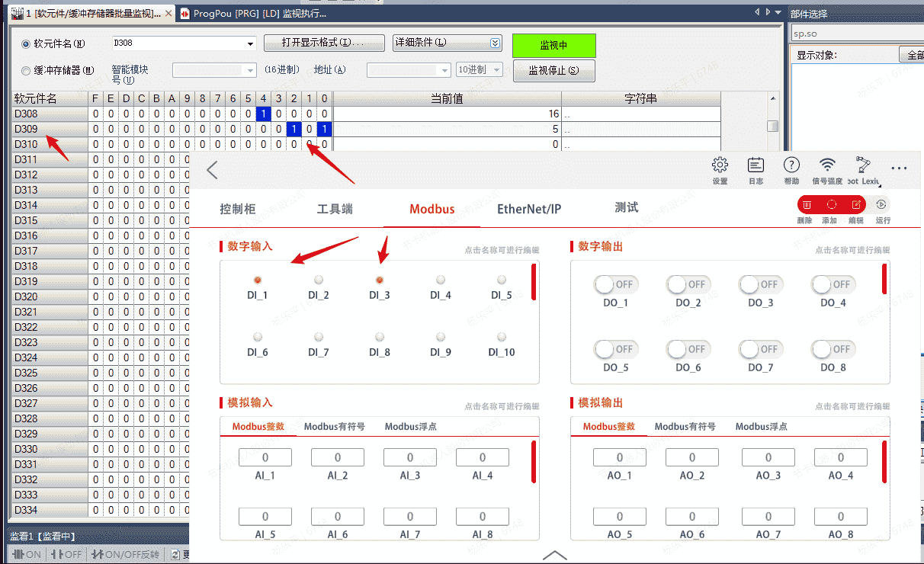924x564 pixels.
Task: Open the D308 device name dropdown
Action: 250,44
